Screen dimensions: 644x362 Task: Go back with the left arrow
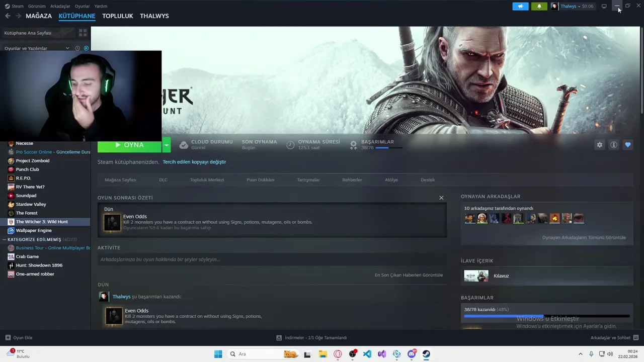tap(8, 16)
